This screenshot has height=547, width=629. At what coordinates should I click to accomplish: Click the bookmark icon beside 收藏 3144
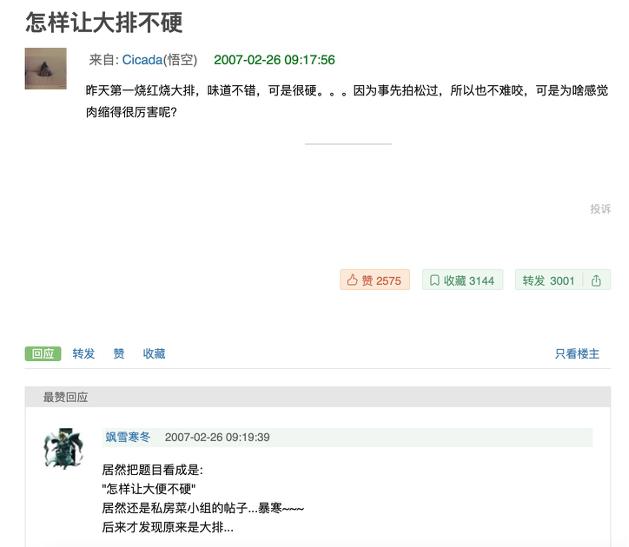click(x=434, y=280)
